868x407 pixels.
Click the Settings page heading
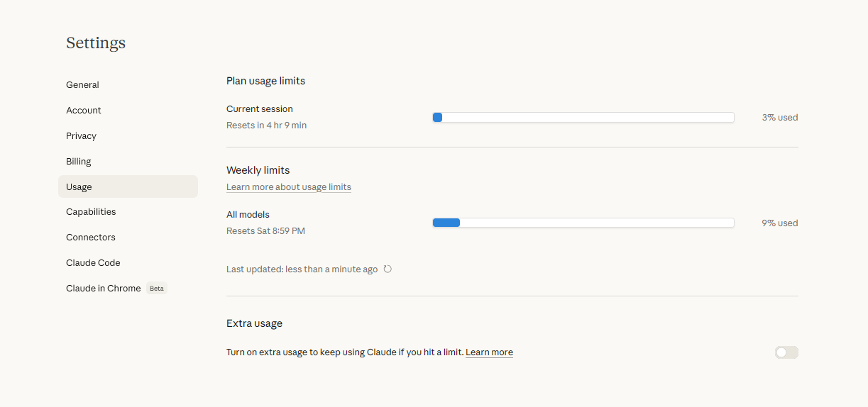click(x=96, y=43)
